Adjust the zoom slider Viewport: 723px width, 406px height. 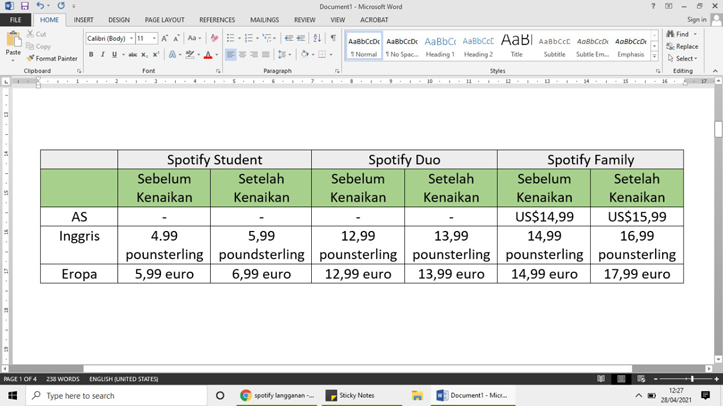point(692,379)
